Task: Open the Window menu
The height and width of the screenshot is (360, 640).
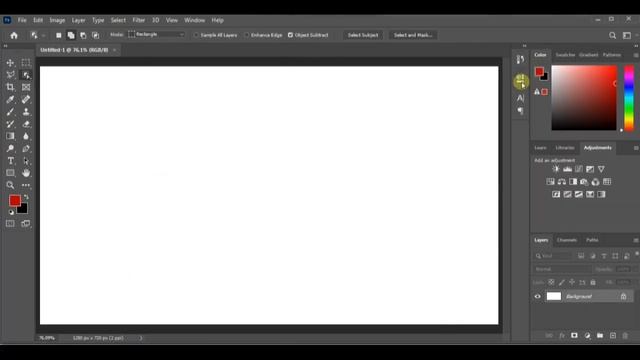Action: pyautogui.click(x=194, y=20)
